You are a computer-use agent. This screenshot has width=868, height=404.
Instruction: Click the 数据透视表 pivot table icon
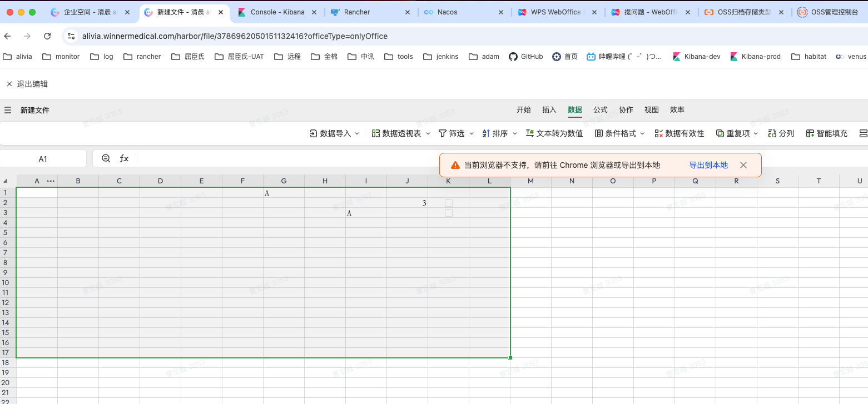coord(376,133)
